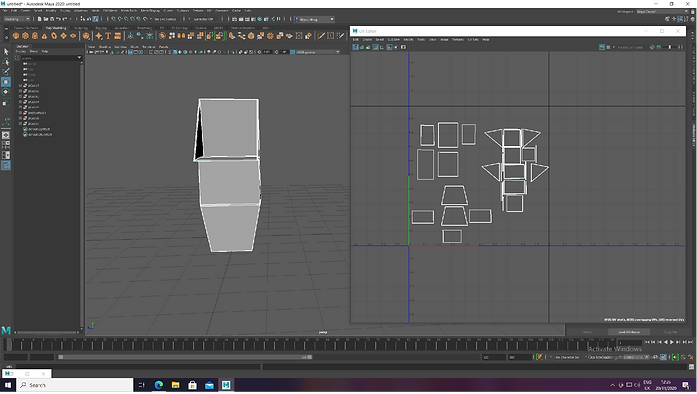Open Mail app from taskbar

209,385
